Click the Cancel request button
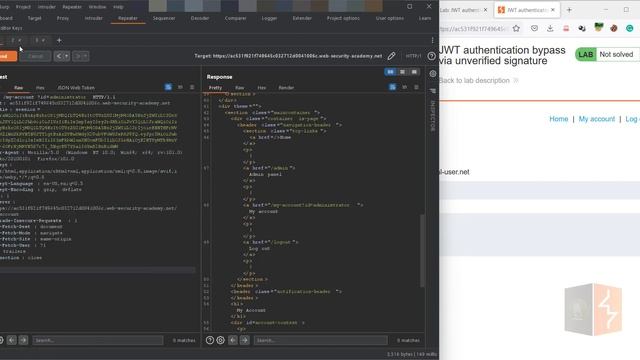640x360 pixels. point(36,56)
